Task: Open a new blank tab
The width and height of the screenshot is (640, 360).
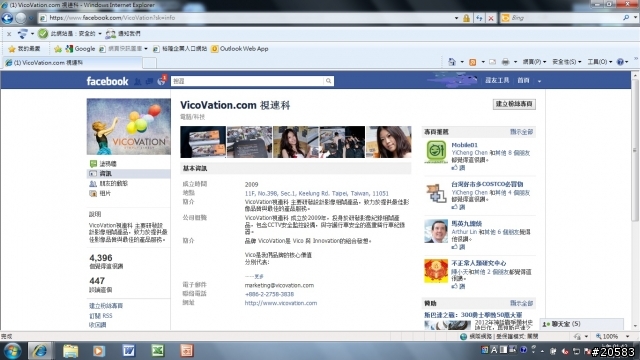Action: coord(149,63)
